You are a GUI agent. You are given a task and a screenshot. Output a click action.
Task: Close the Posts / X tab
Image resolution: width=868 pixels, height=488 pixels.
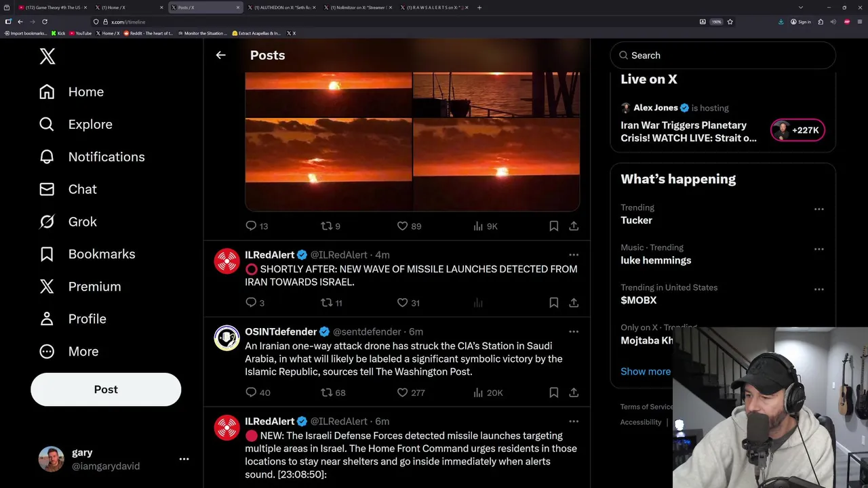pos(237,7)
